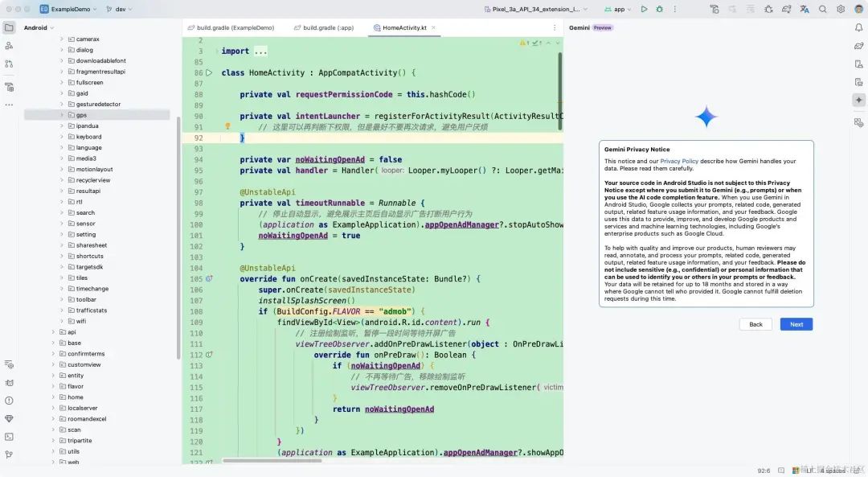Open the dev branch dropdown

(118, 9)
